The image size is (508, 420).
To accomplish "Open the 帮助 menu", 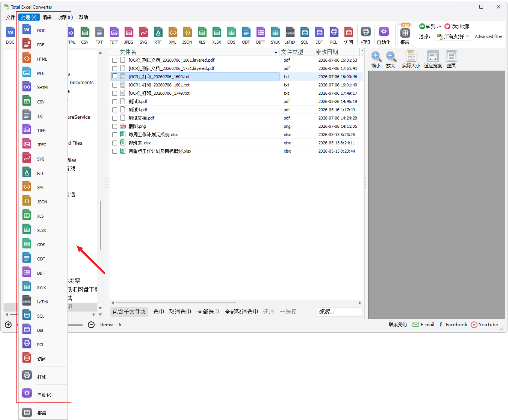I will (x=83, y=17).
